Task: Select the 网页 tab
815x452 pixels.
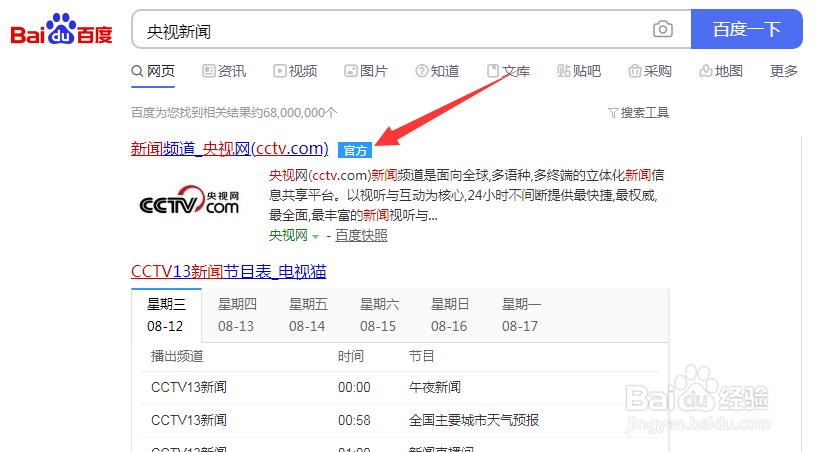Action: (x=153, y=71)
